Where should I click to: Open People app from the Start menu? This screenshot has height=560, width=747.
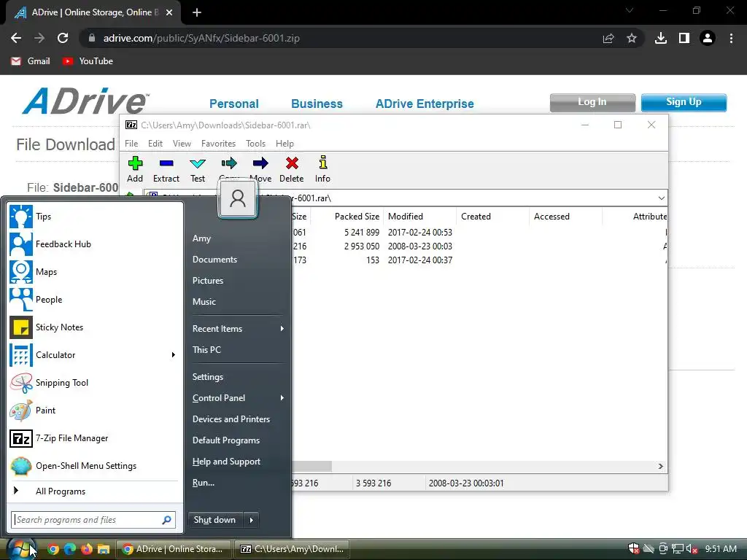(94, 300)
